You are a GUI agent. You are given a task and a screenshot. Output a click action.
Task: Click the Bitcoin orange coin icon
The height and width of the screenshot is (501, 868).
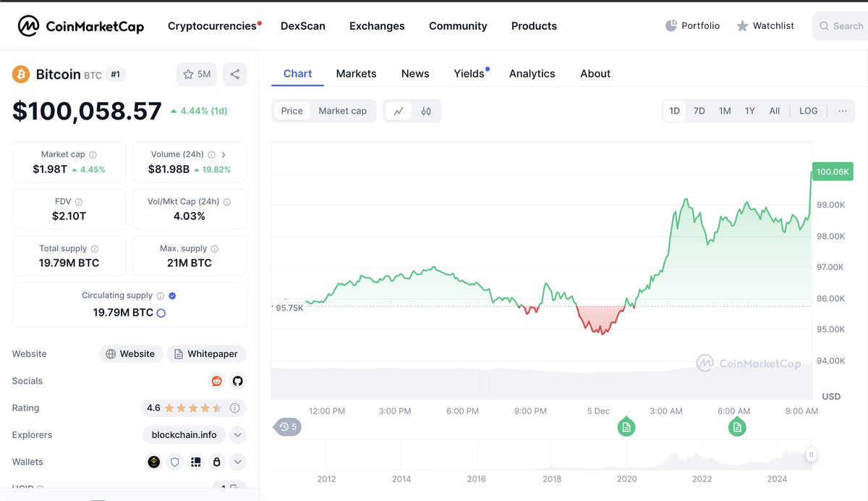[x=21, y=74]
